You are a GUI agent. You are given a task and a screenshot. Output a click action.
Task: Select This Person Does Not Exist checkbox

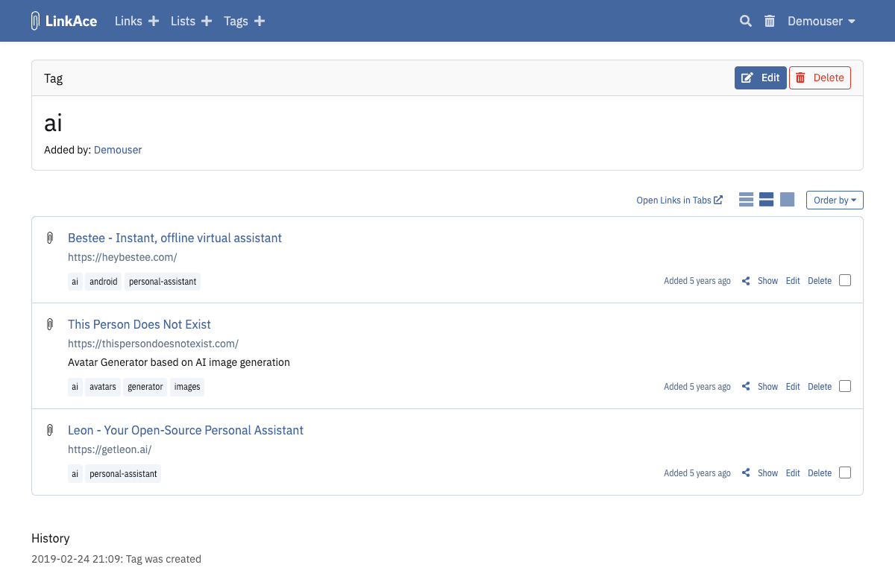coord(844,386)
